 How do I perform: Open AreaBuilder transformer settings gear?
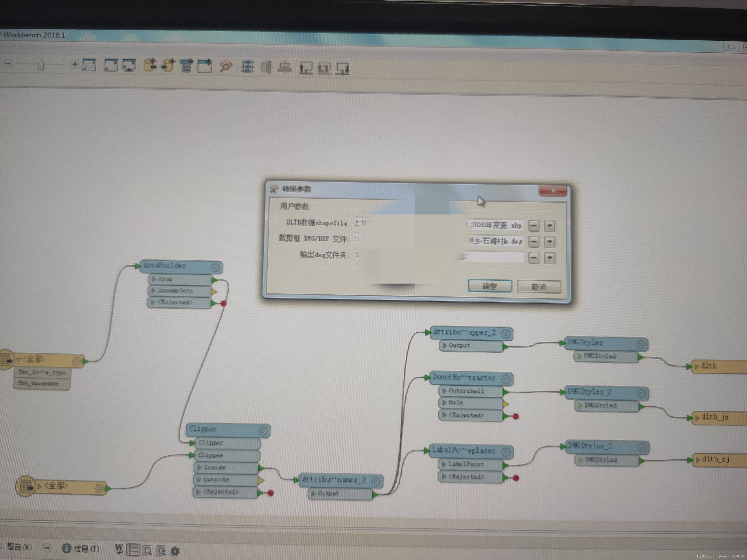(216, 268)
